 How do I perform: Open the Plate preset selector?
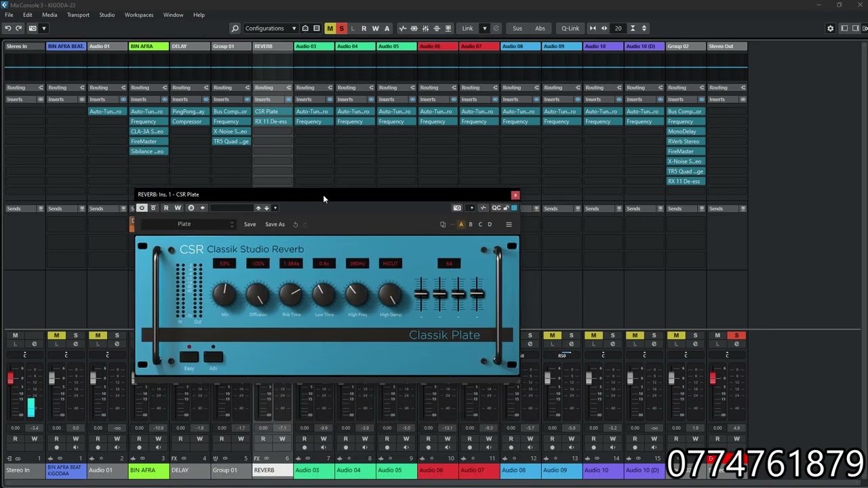[x=188, y=224]
